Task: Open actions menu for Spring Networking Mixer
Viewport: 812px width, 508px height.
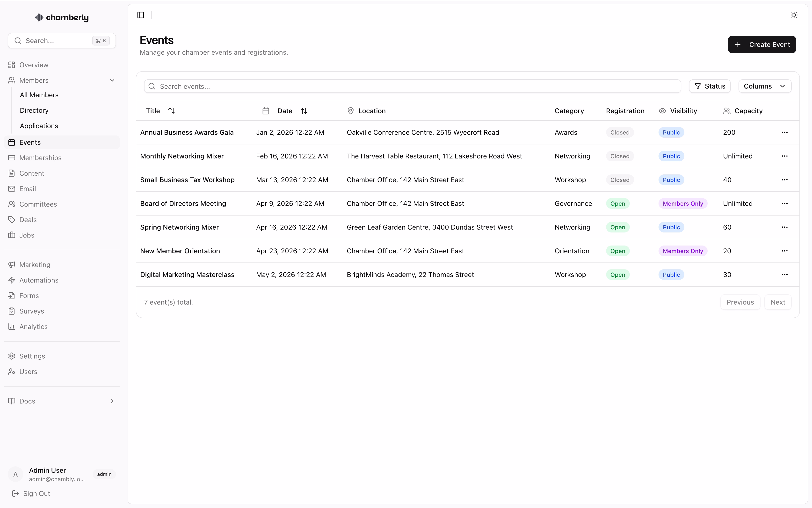Action: click(x=784, y=227)
